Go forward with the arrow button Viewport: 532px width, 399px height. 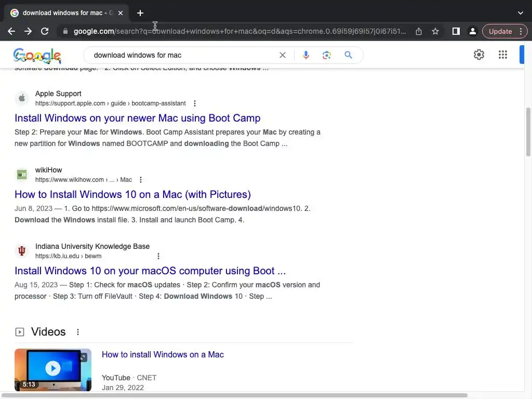tap(28, 31)
